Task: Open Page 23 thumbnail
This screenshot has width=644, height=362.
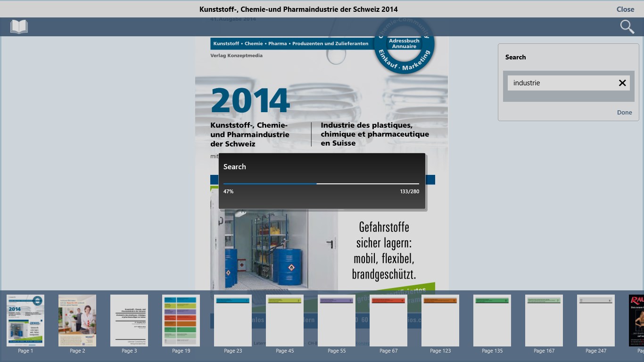Action: click(x=233, y=321)
